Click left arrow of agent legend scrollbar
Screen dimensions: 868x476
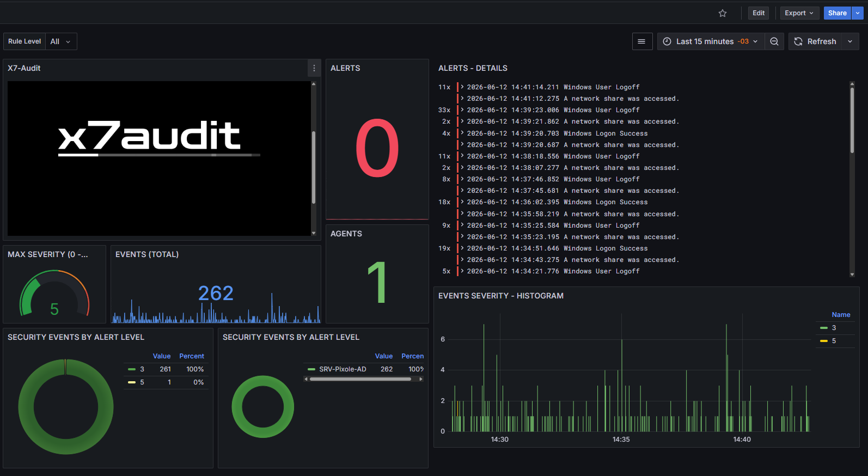coord(306,379)
